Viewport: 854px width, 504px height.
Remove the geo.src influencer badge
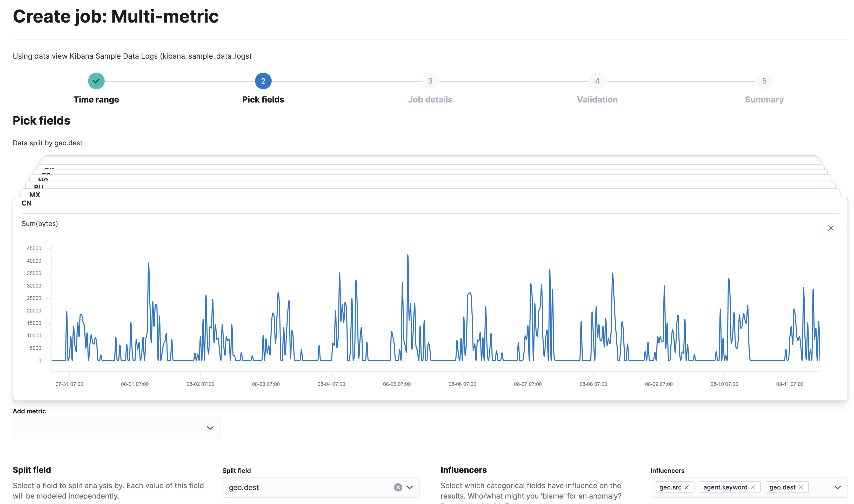[687, 487]
